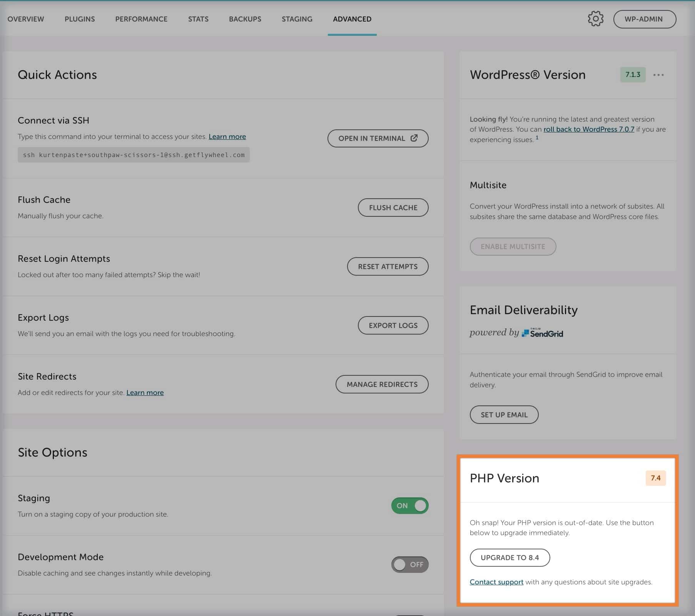The width and height of the screenshot is (695, 616).
Task: Click the Email Deliverability heading
Action: pos(524,310)
